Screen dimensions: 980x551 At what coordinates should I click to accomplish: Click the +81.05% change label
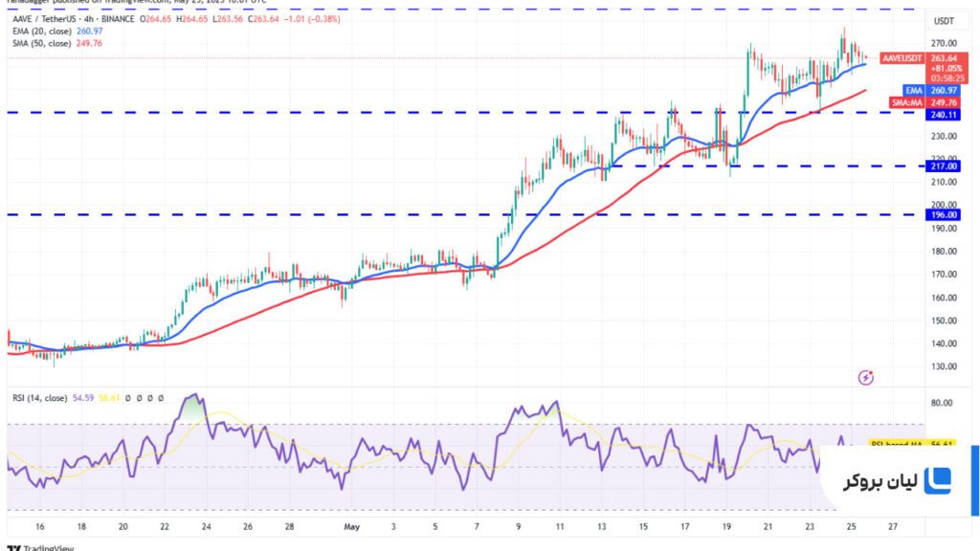[947, 69]
